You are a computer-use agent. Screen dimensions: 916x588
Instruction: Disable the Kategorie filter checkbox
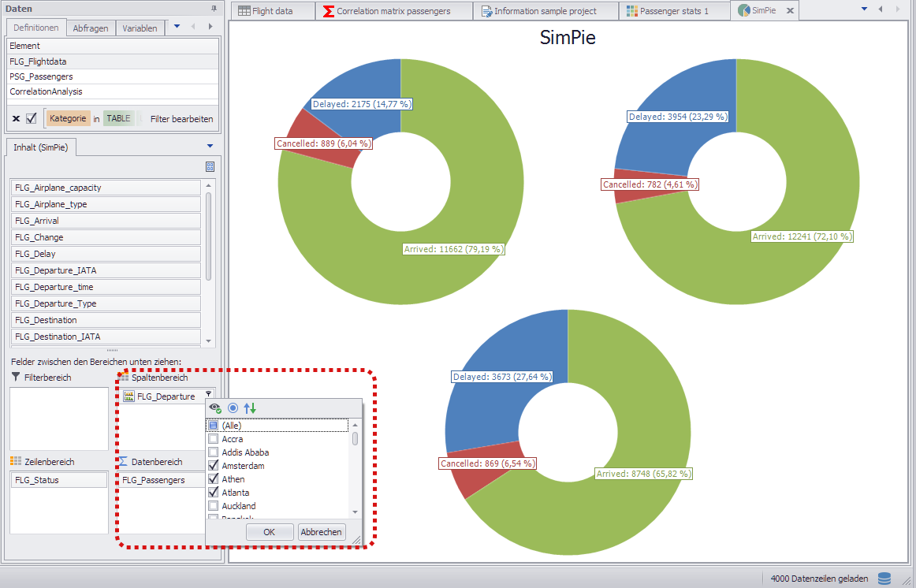click(x=32, y=118)
